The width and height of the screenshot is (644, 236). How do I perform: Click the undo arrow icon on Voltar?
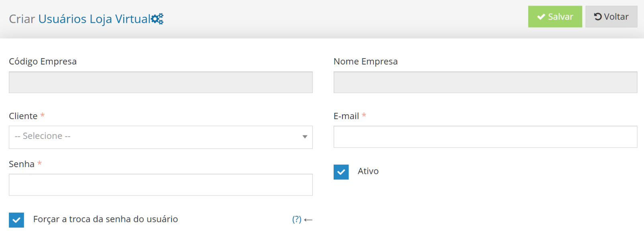[598, 16]
